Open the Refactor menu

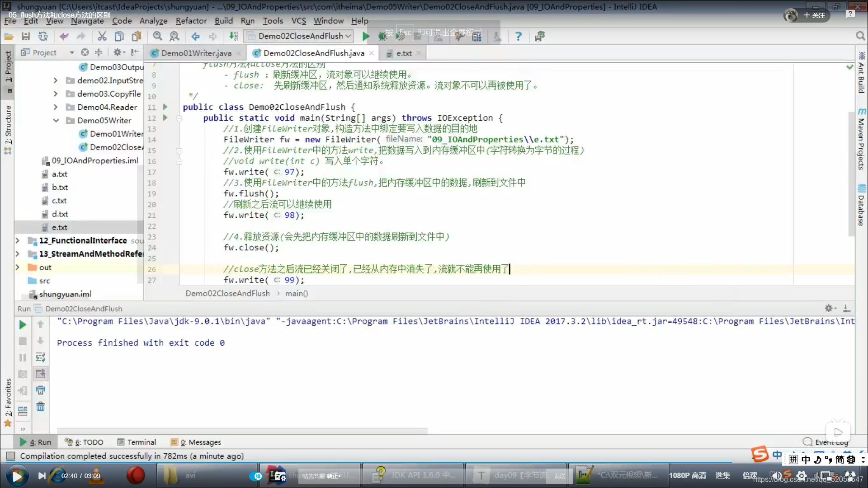[x=191, y=21]
